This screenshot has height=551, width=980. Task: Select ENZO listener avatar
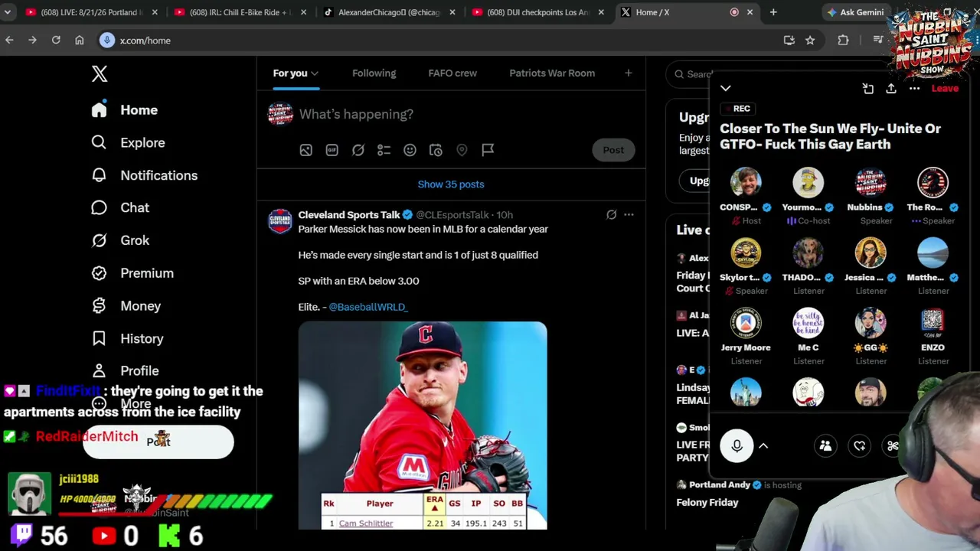[x=933, y=324]
